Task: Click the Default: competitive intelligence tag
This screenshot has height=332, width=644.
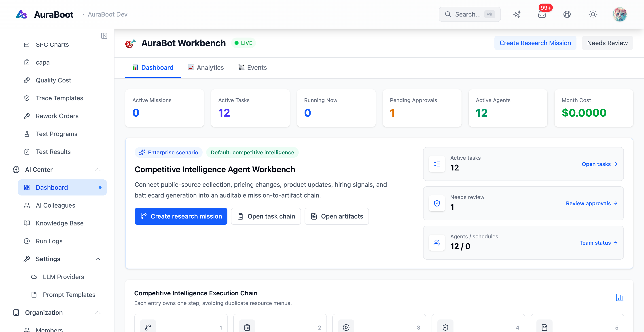Action: (252, 152)
